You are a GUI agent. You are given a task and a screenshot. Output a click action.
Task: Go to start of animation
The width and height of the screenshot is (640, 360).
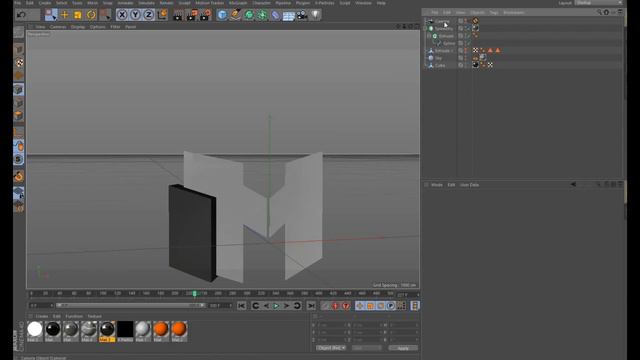242,306
